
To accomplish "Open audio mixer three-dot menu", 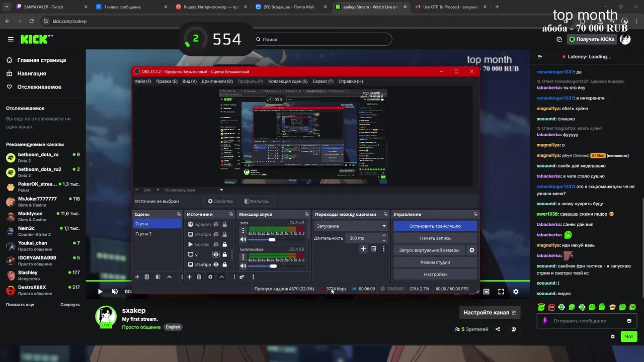I will [253, 277].
